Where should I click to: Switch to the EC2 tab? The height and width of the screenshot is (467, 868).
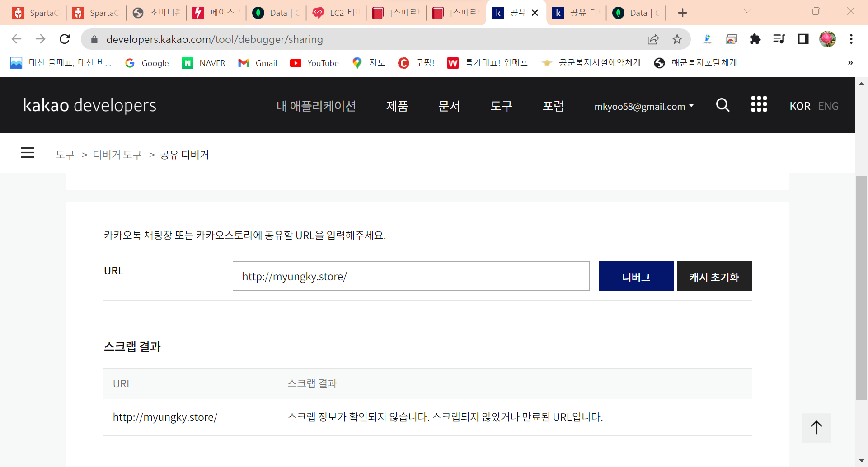click(x=337, y=13)
